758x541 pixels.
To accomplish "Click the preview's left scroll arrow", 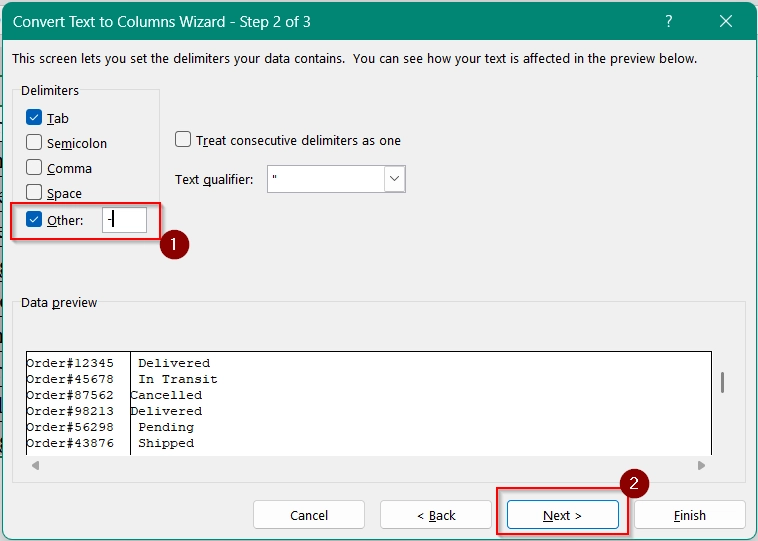I will click(x=35, y=465).
